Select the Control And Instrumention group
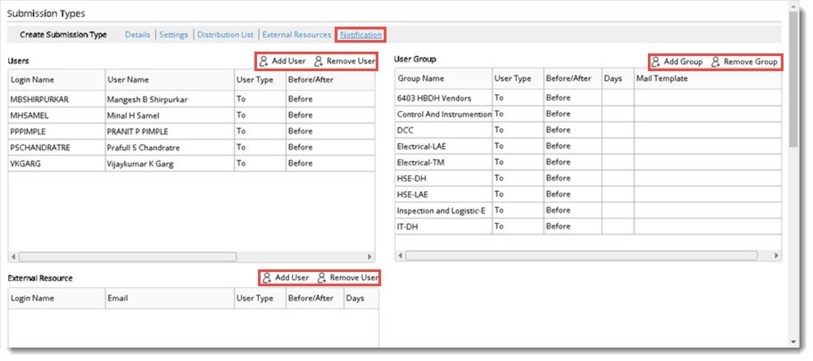Screen dimensions: 813x361 pyautogui.click(x=588, y=114)
